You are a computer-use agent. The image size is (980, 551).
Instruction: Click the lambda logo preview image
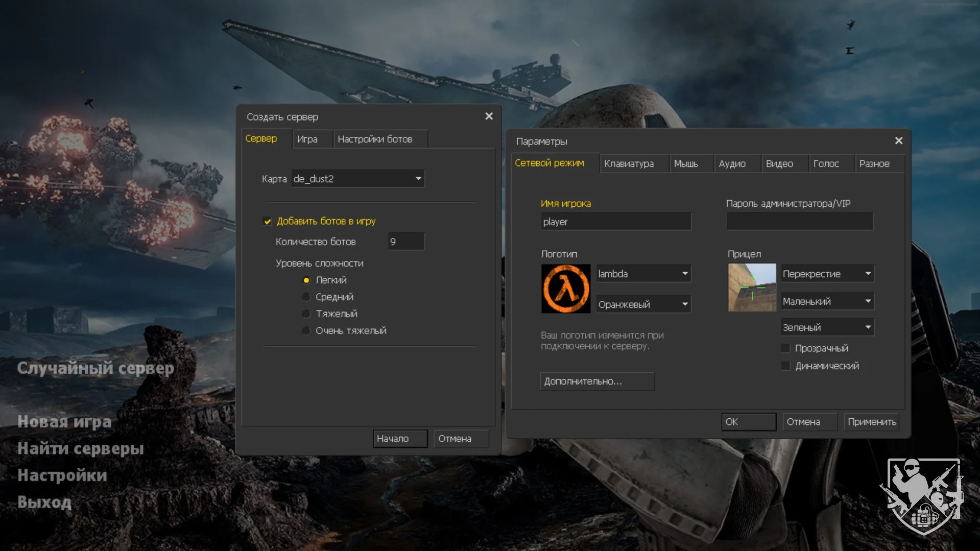(x=565, y=289)
